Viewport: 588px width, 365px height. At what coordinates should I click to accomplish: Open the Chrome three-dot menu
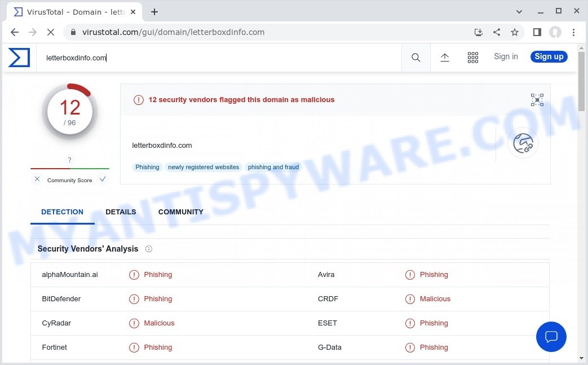[x=573, y=32]
